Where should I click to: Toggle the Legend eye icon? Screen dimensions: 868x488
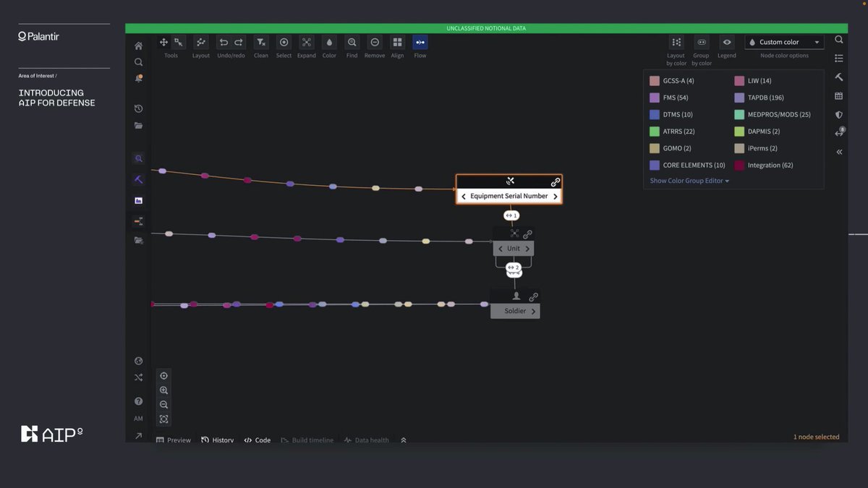[x=727, y=42]
